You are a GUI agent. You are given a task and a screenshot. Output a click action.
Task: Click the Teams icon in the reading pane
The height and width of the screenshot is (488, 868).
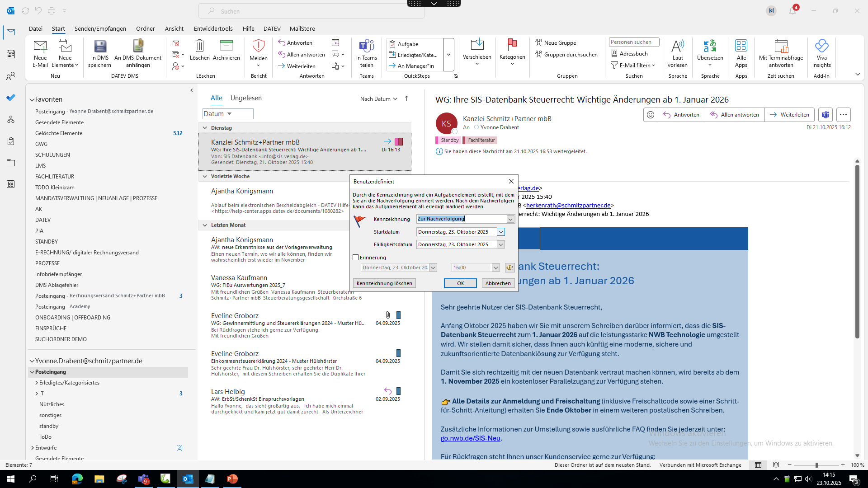tap(826, 115)
